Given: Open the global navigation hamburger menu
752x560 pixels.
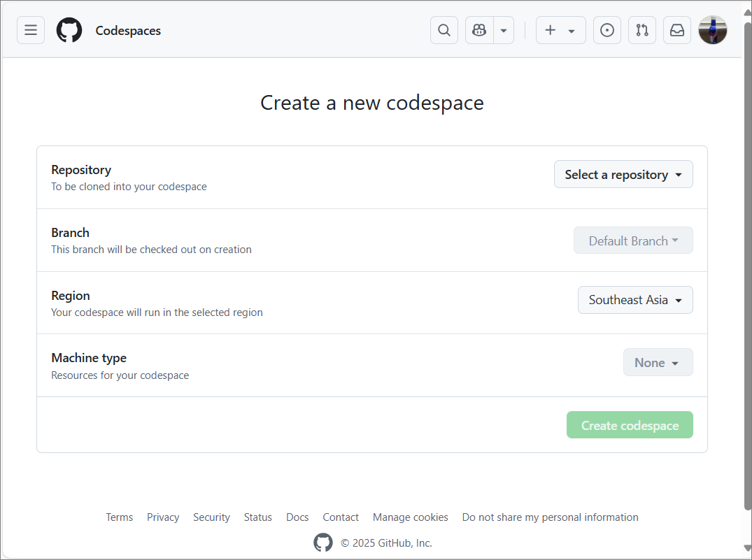Looking at the screenshot, I should 30,30.
